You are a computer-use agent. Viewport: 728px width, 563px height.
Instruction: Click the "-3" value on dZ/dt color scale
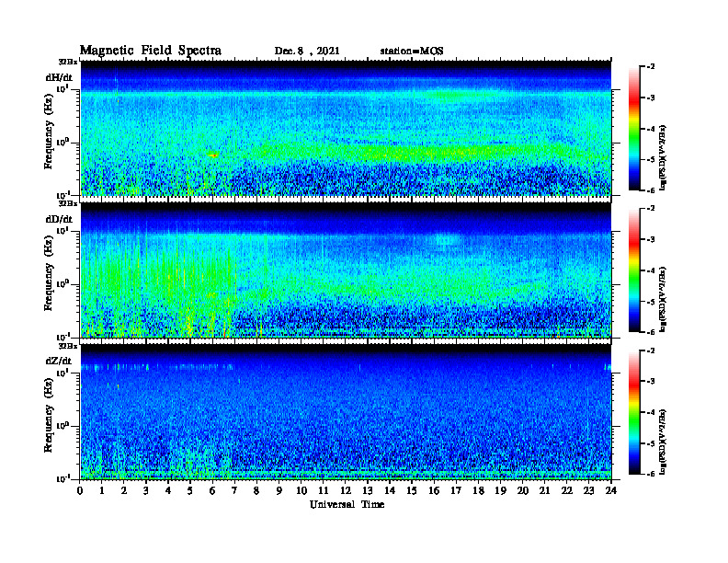[x=651, y=381]
